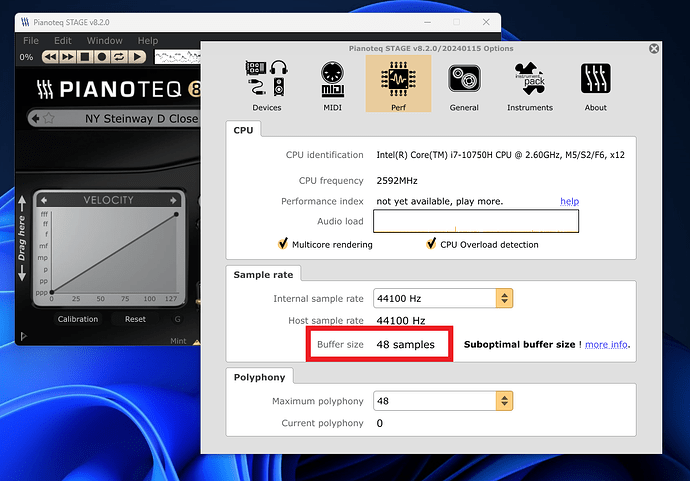Open the Help menu
Image resolution: width=690 pixels, height=481 pixels.
[x=148, y=40]
